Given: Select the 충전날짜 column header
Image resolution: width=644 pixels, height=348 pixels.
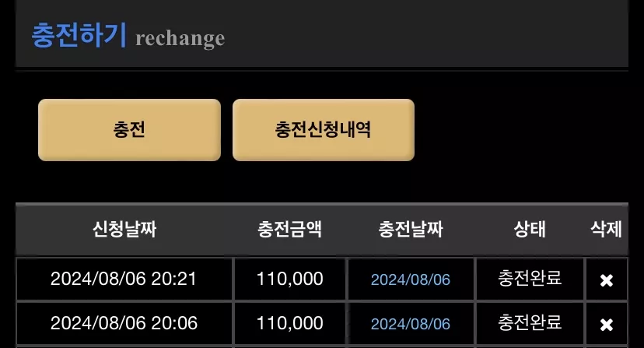Looking at the screenshot, I should point(411,229).
